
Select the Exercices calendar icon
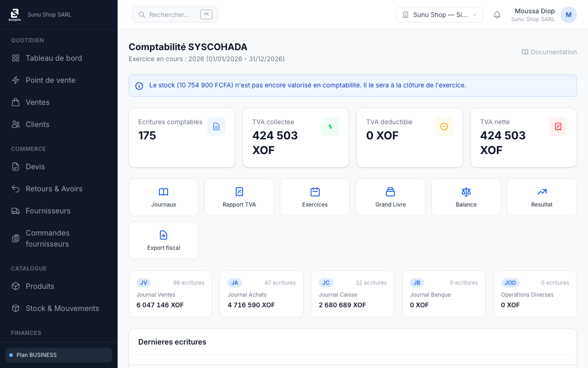point(315,192)
